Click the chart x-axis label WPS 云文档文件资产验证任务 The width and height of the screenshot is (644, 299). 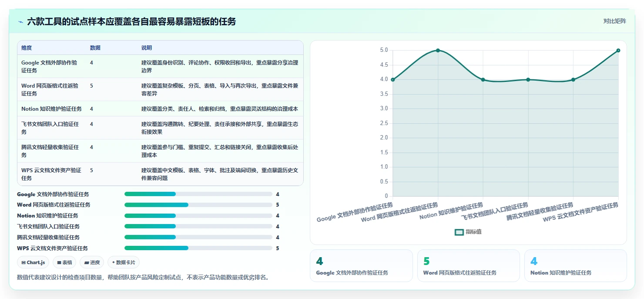pyautogui.click(x=580, y=212)
